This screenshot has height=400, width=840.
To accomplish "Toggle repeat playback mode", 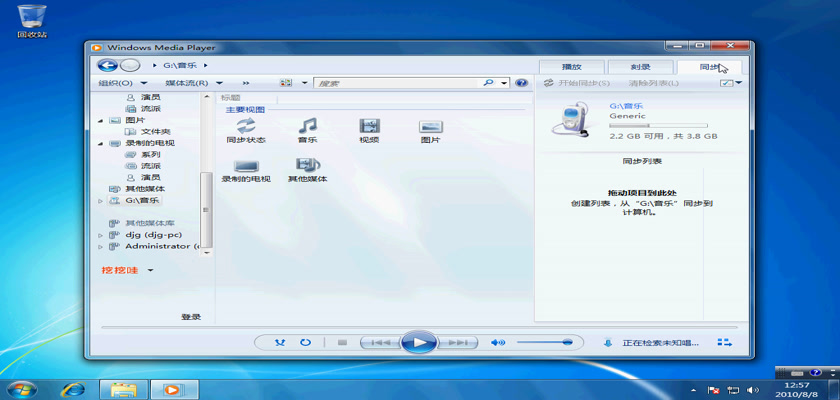I will (305, 342).
